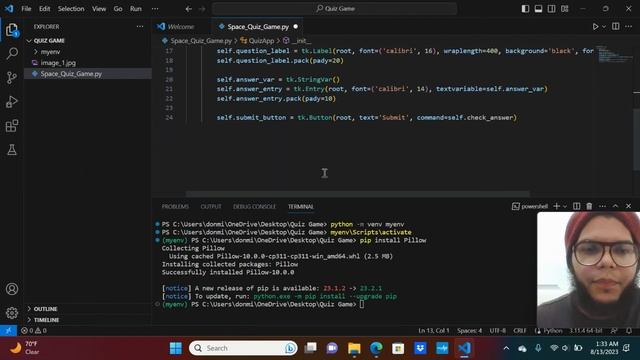The image size is (640, 360).
Task: Select the Space_Quiz_Game.py editor tab
Action: point(258,27)
